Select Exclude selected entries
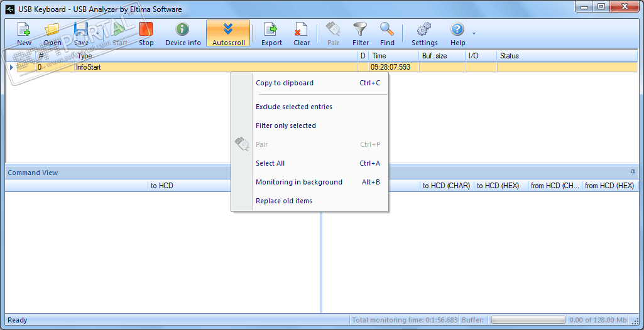The height and width of the screenshot is (330, 644). 310,107
